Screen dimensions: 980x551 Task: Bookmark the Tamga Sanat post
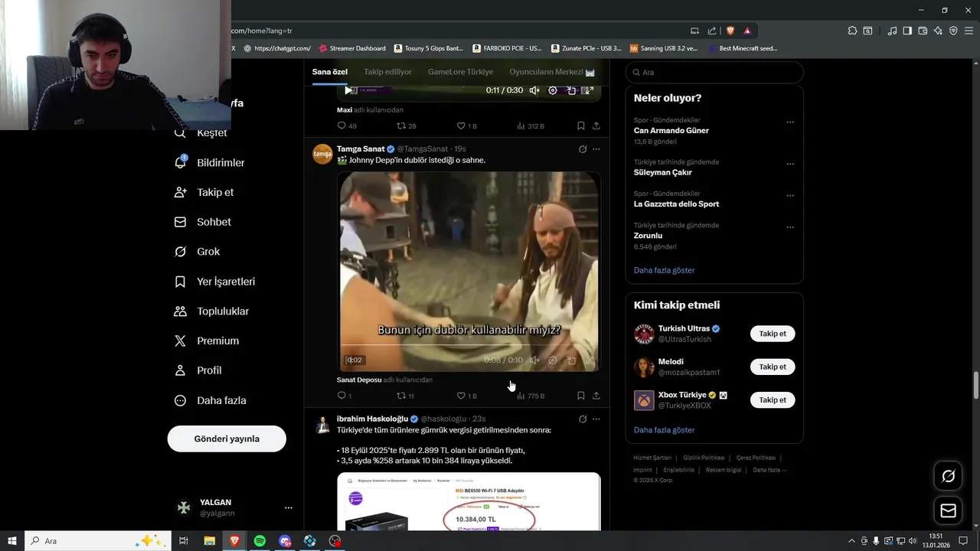(x=580, y=396)
